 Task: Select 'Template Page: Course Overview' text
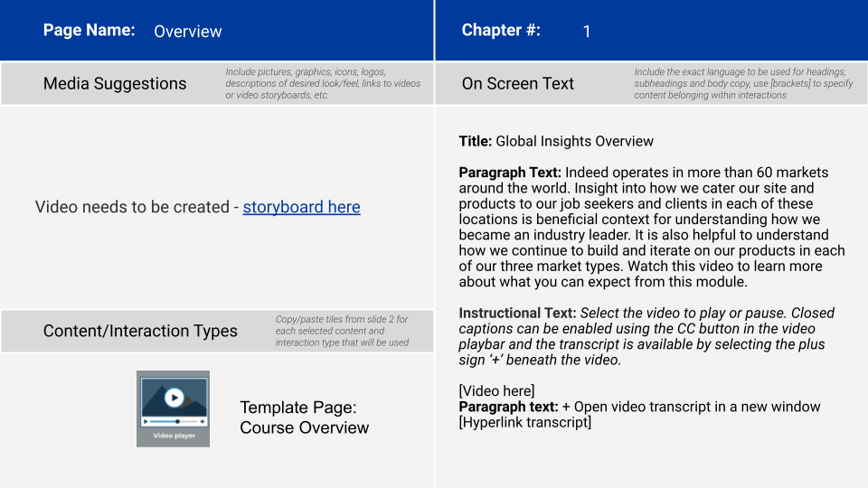coord(304,417)
